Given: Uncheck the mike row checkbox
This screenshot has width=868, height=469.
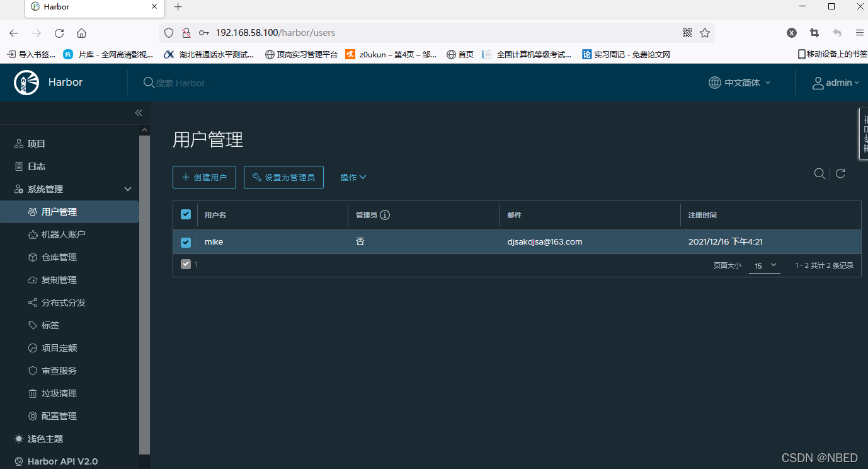Looking at the screenshot, I should click(186, 242).
